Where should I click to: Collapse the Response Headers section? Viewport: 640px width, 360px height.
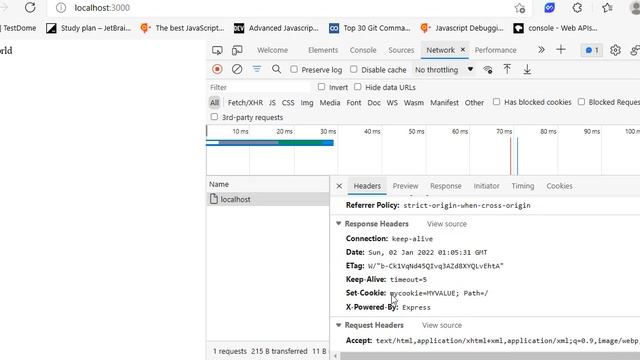coord(338,224)
